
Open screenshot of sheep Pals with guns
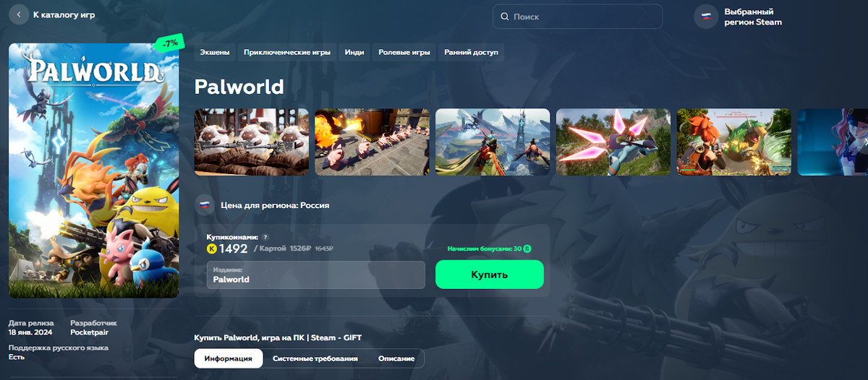252,142
